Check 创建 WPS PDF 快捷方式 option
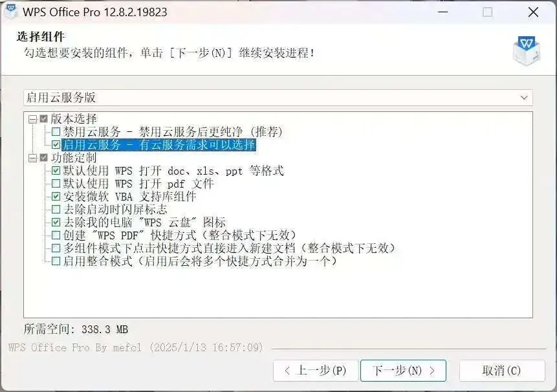Screen dimensions: 557x392 pyautogui.click(x=56, y=235)
